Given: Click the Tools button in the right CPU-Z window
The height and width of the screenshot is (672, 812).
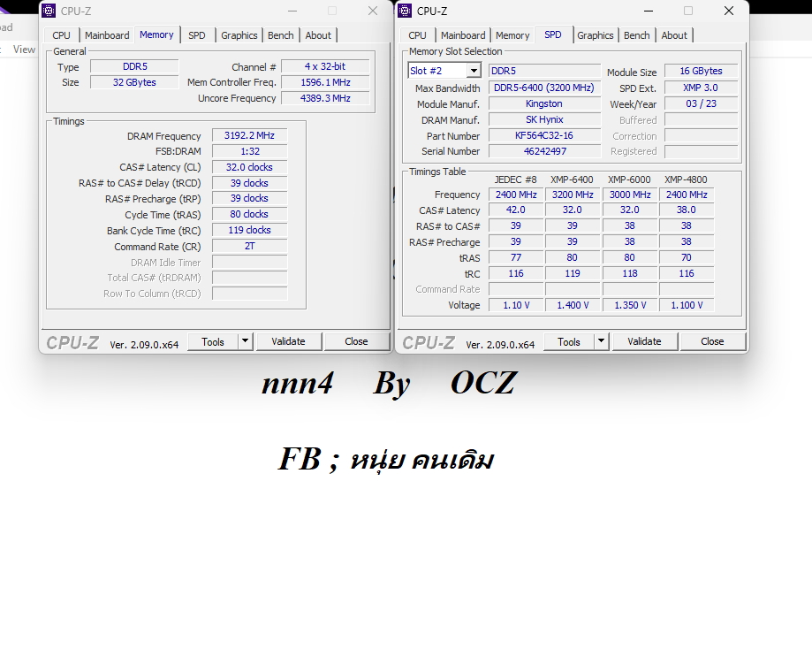Looking at the screenshot, I should point(569,341).
